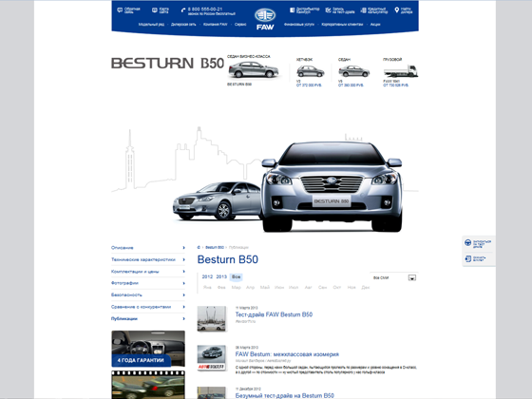
Task: Click the download brochure side widget icon
Action: click(x=467, y=258)
